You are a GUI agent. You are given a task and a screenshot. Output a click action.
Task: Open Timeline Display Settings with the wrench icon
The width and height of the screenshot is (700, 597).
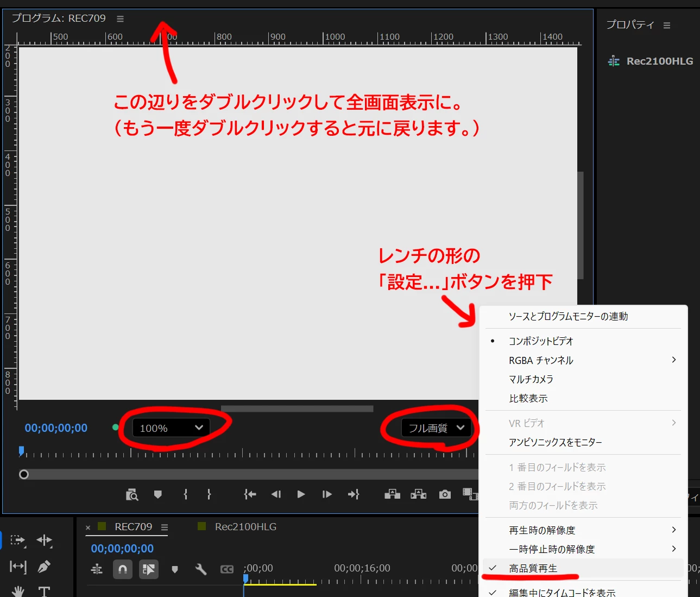[x=201, y=569]
